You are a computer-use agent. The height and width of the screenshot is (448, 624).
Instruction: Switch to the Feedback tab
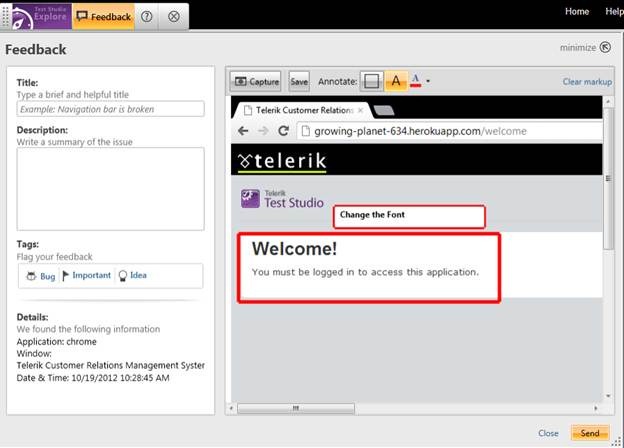click(x=104, y=17)
